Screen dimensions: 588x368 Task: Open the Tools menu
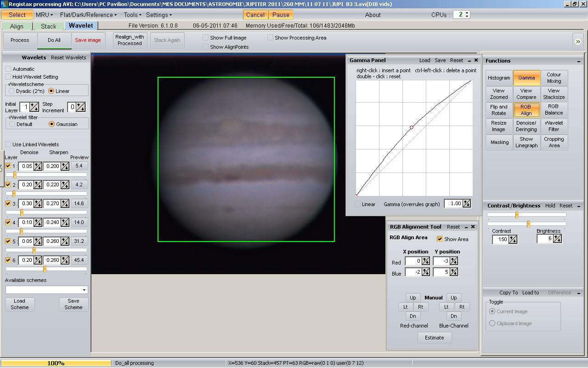click(x=132, y=15)
